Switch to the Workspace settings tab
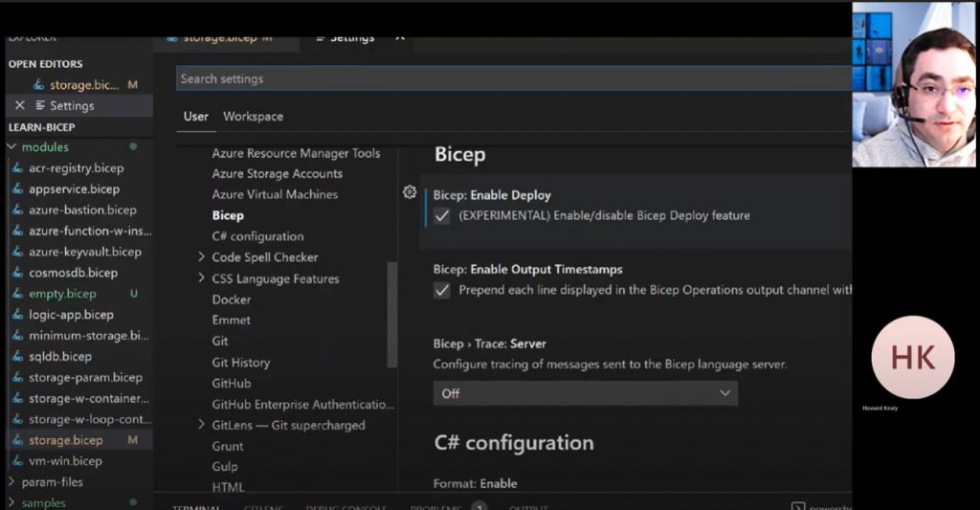The height and width of the screenshot is (510, 980). [x=253, y=117]
